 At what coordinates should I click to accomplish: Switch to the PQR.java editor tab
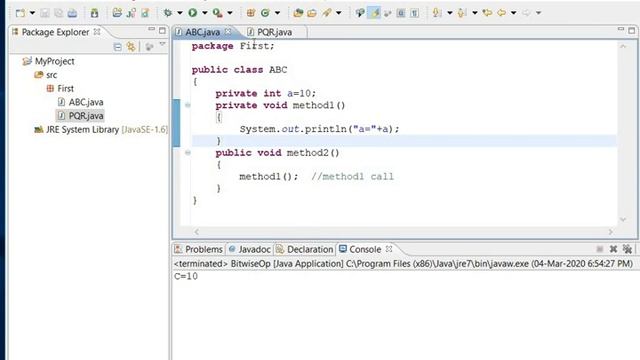click(x=274, y=32)
